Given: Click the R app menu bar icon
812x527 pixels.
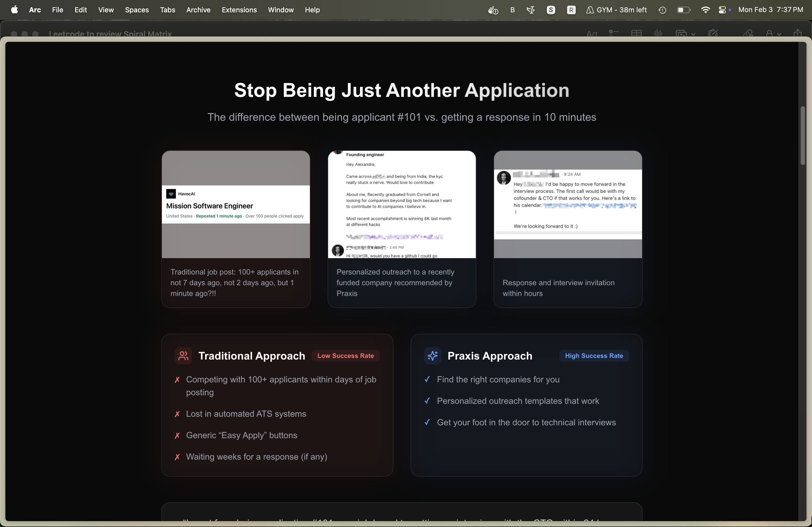Looking at the screenshot, I should [571, 10].
